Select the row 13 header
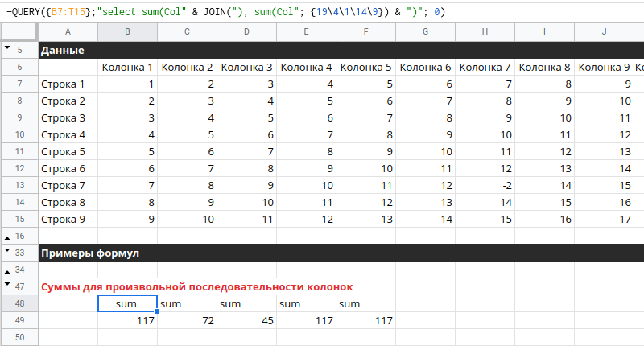644x346 pixels. click(19, 186)
